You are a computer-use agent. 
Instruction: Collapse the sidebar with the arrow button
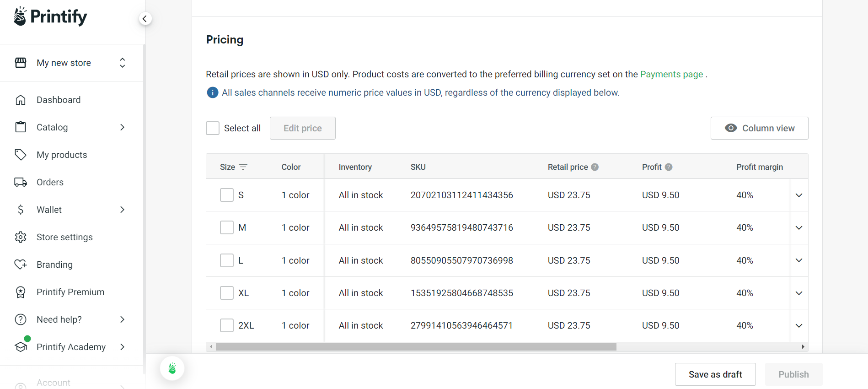pos(145,19)
